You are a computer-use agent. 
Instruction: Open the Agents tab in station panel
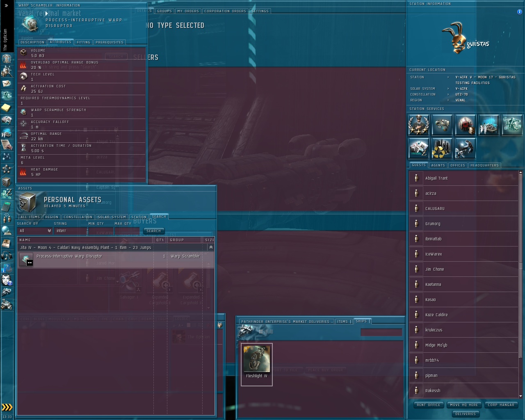(x=438, y=165)
